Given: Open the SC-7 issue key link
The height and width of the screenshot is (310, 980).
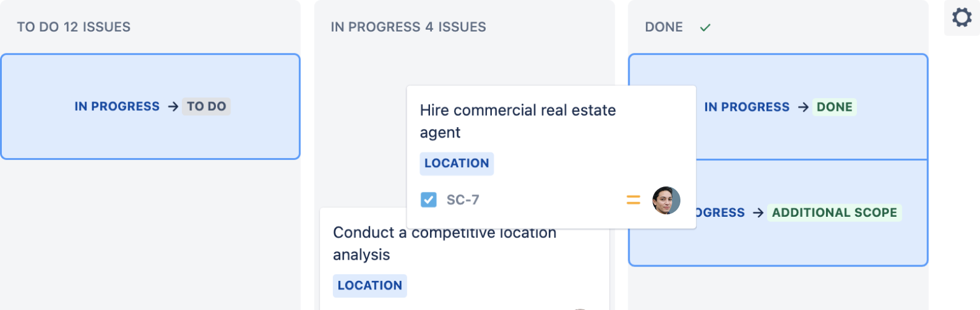Looking at the screenshot, I should (x=463, y=200).
